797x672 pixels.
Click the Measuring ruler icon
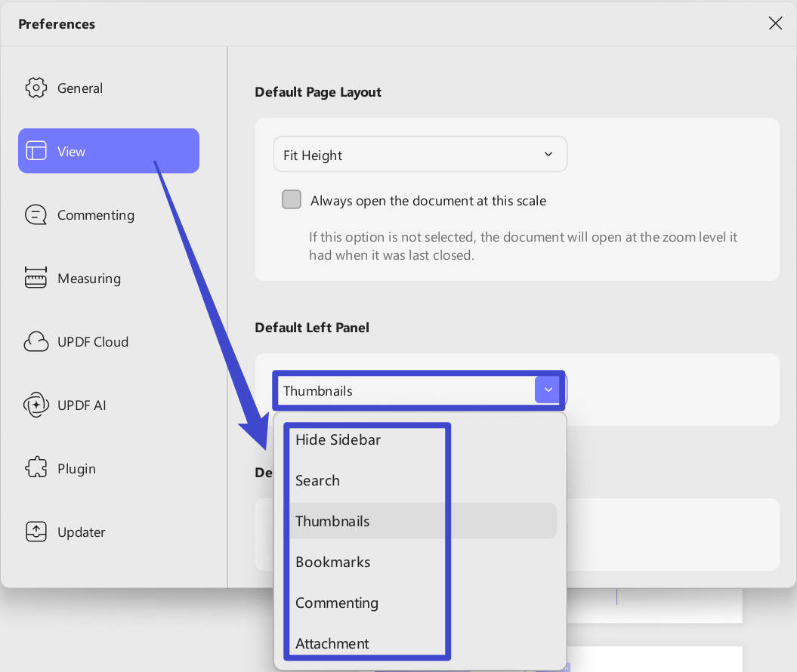(36, 279)
